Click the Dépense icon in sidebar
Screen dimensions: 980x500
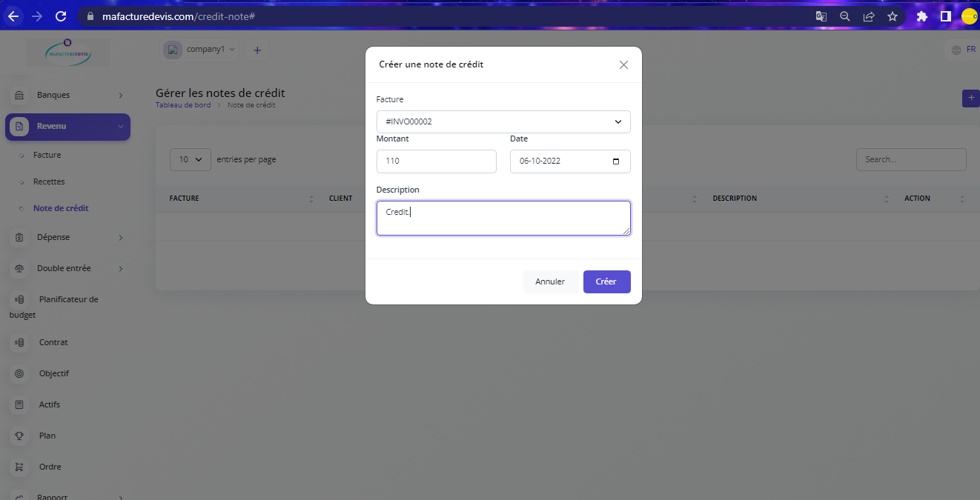[19, 237]
